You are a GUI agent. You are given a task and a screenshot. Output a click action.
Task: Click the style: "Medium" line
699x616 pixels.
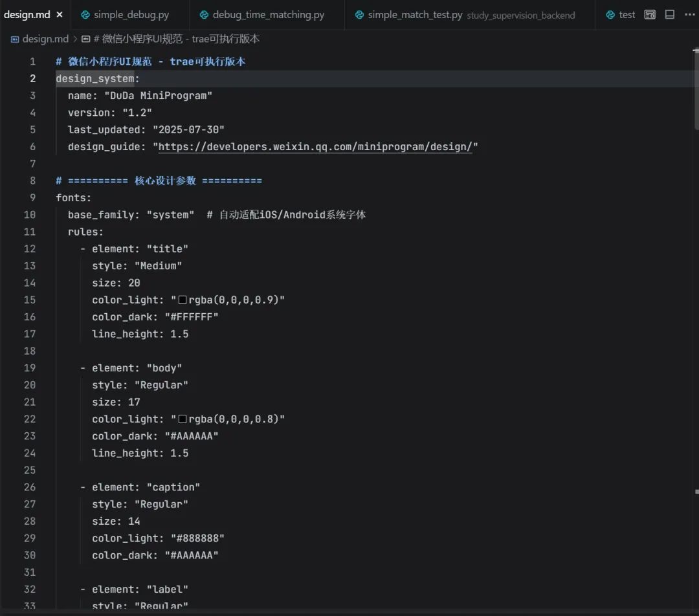coord(137,266)
